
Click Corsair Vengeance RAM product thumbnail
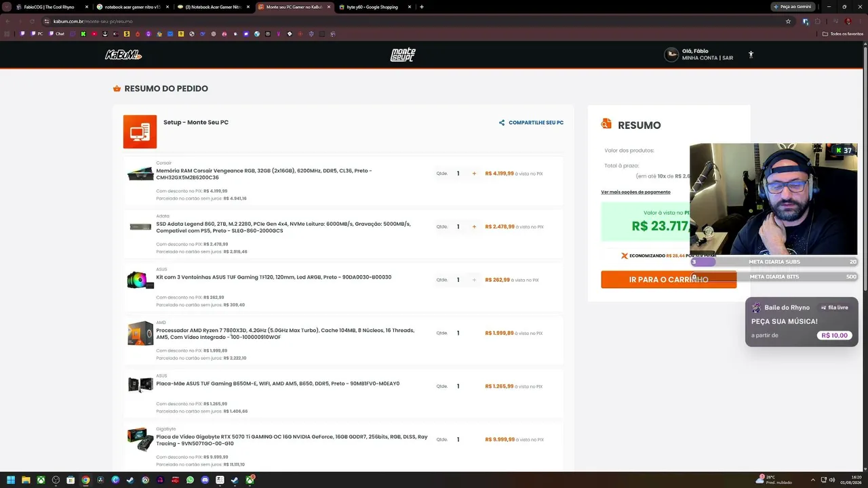tap(140, 174)
